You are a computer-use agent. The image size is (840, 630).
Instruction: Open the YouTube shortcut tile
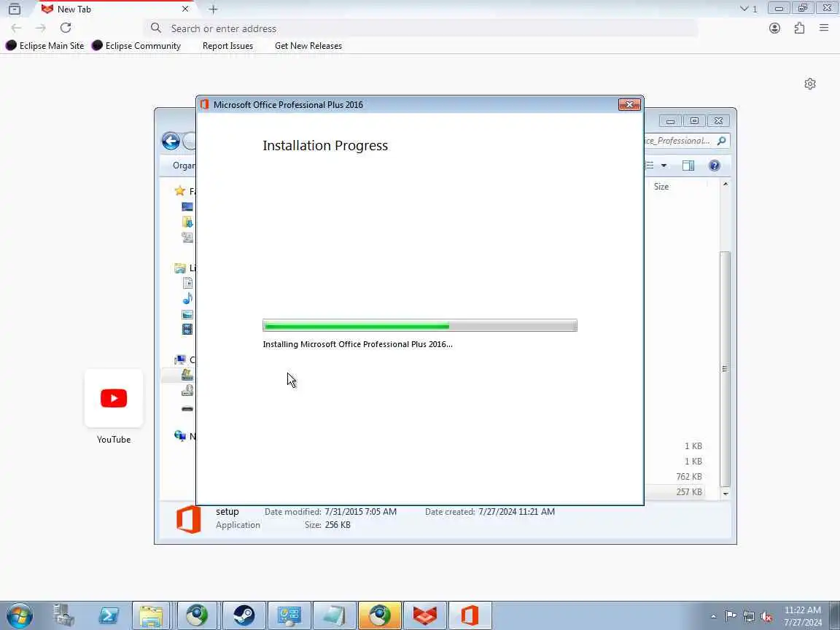(114, 398)
